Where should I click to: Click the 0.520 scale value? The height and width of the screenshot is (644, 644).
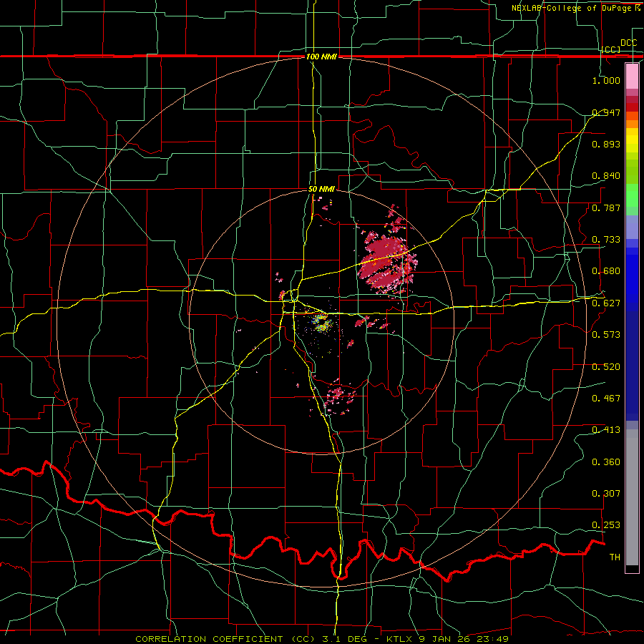coord(606,367)
